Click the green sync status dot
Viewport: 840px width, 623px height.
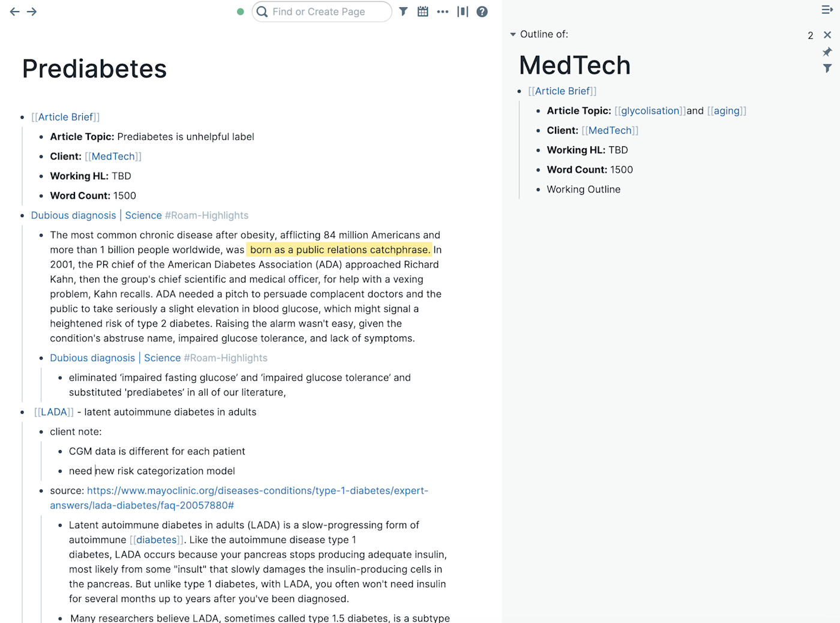241,11
